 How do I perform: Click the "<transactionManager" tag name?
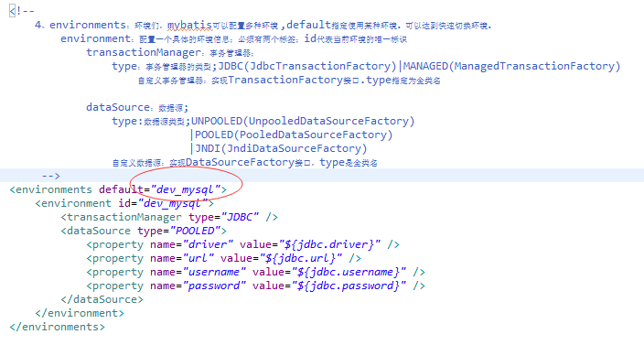(121, 217)
